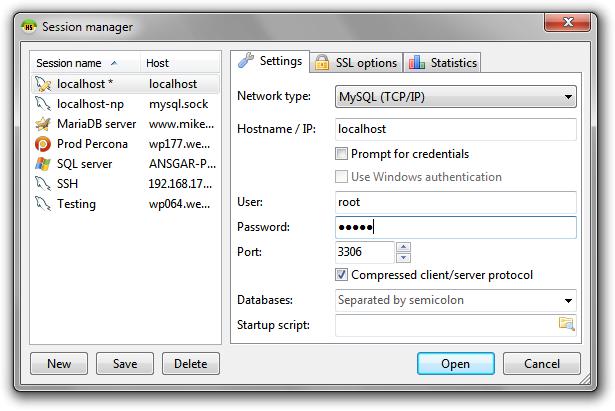Click host cell www.mike...
This screenshot has width=615, height=411.
(x=181, y=124)
